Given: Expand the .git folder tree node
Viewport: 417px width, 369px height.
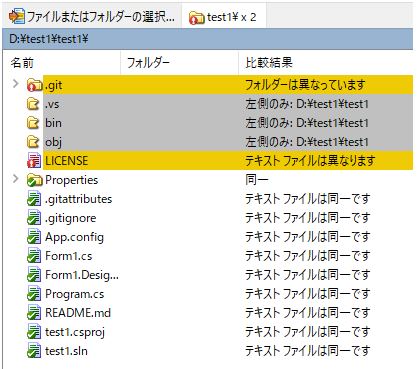Looking at the screenshot, I should tap(15, 84).
